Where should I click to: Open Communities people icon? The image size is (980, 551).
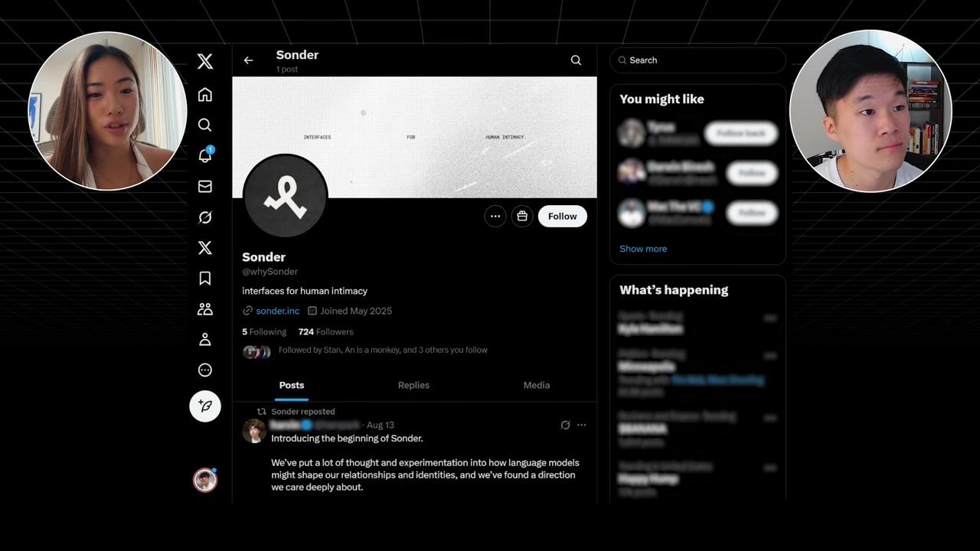point(204,309)
